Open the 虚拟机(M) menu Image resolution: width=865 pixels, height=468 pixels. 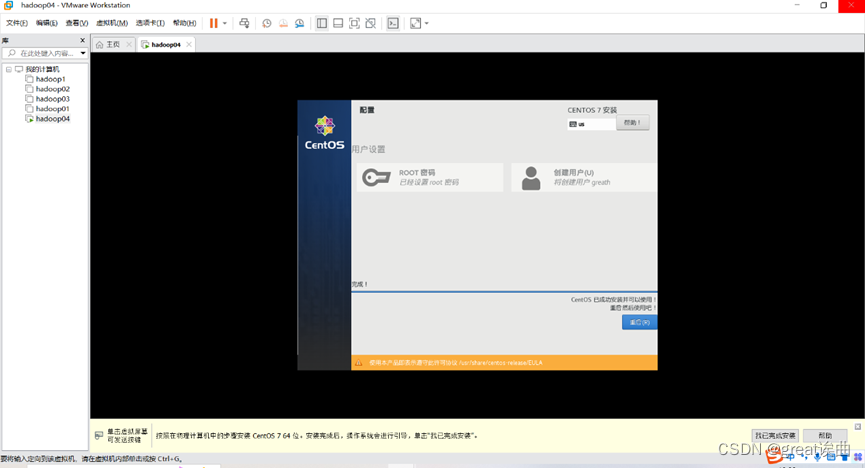tap(112, 23)
